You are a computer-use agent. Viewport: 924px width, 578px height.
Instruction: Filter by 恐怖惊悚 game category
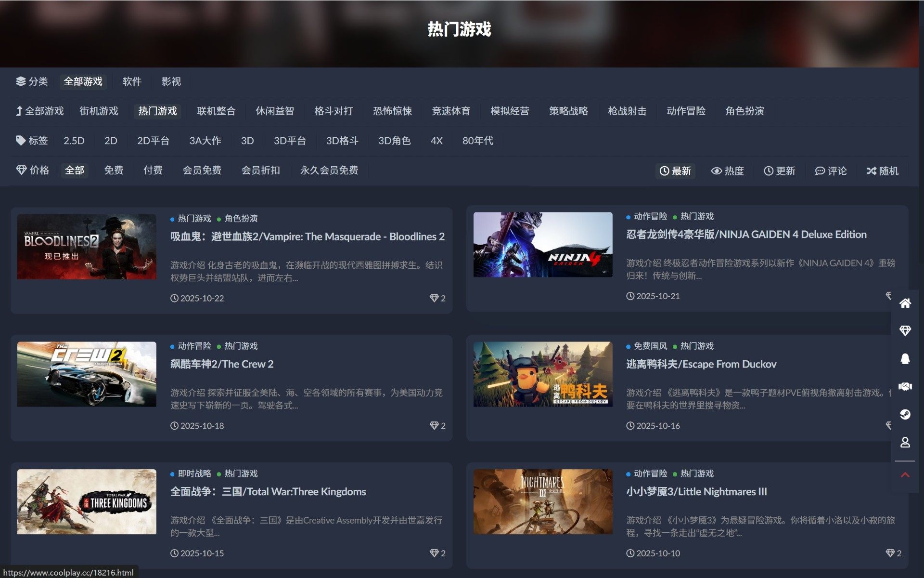392,111
